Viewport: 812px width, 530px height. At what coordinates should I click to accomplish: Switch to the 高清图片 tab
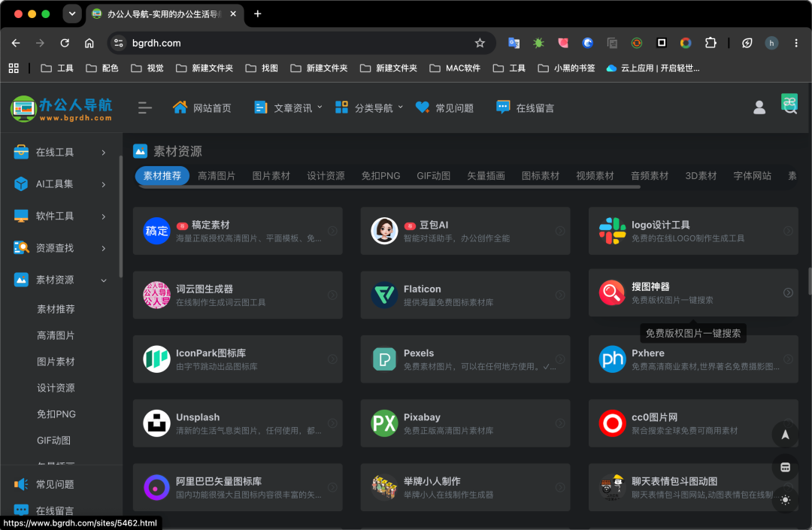point(217,176)
